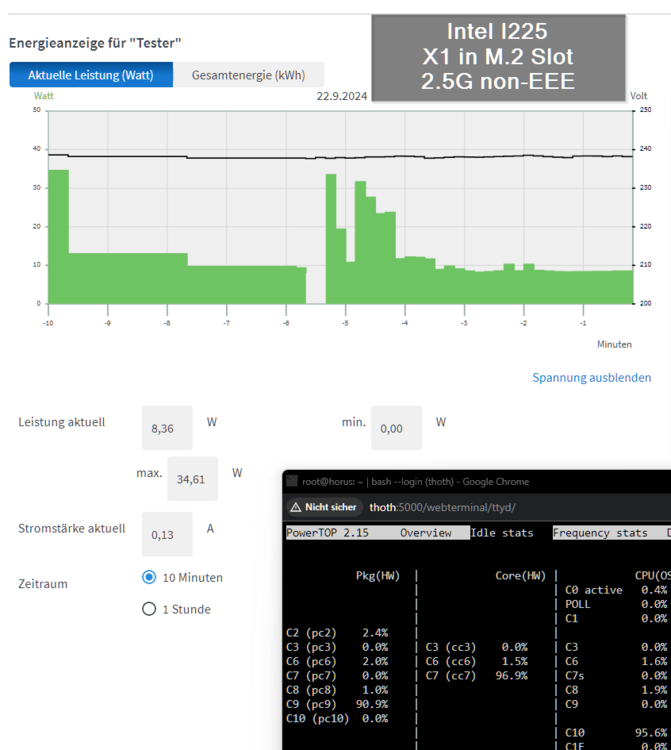Screen dimensions: 671x750
Task: Open Frequency stats tab in PowerTOP
Action: pos(600,532)
